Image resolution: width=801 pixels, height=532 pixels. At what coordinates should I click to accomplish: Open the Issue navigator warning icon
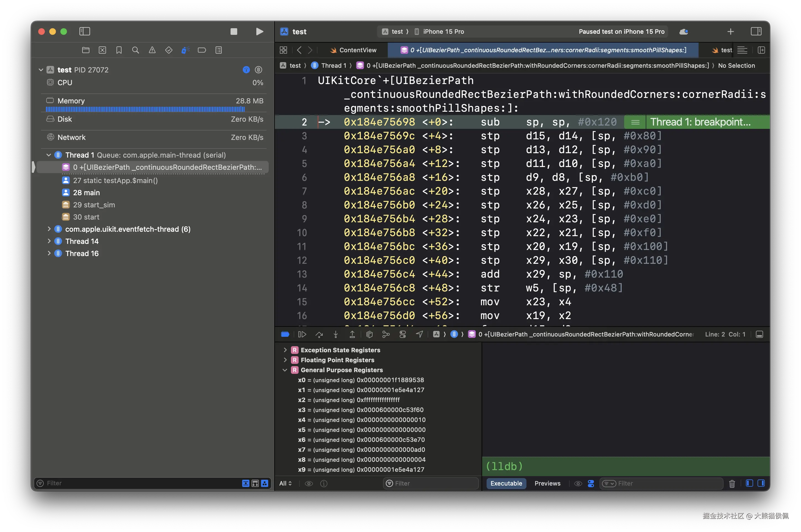(152, 50)
